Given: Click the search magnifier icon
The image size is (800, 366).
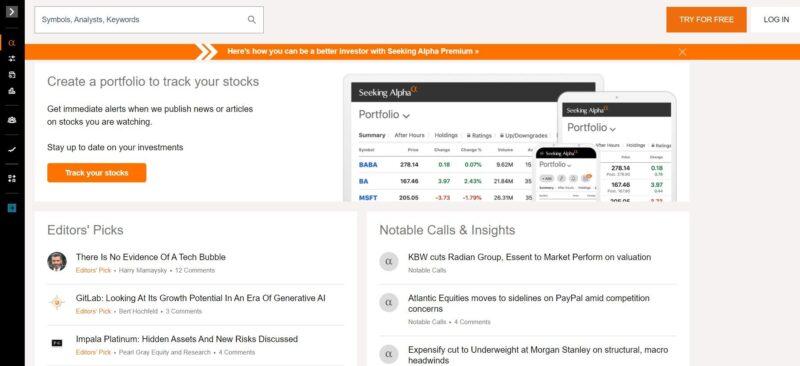Looking at the screenshot, I should (x=252, y=19).
